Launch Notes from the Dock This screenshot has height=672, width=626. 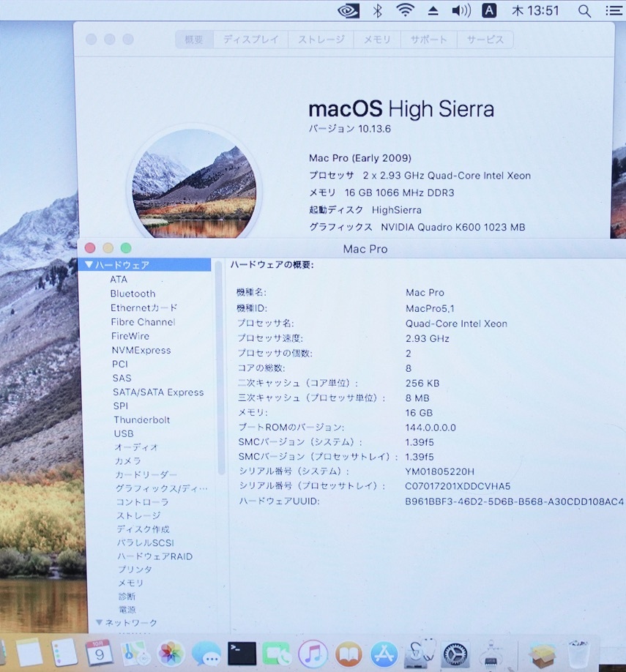coord(29,653)
